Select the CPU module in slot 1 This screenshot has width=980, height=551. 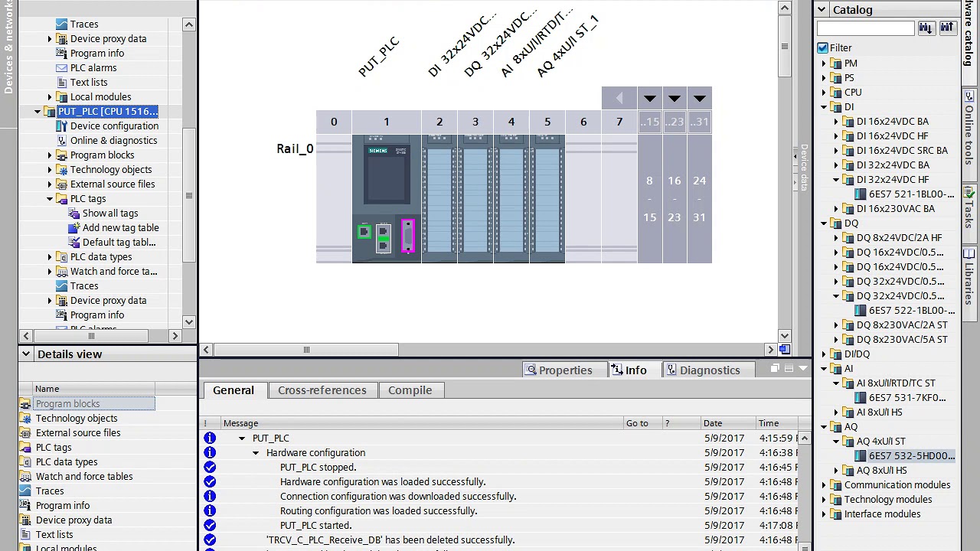point(386,199)
